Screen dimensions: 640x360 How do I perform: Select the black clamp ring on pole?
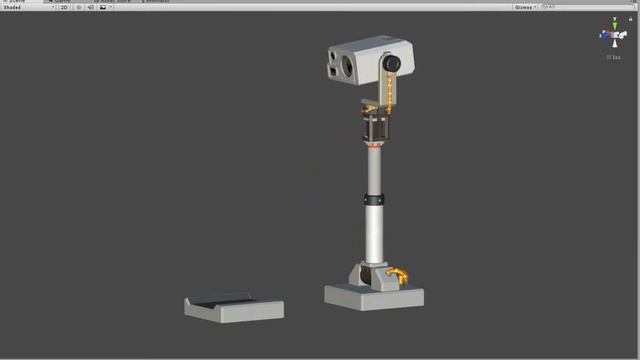[374, 200]
